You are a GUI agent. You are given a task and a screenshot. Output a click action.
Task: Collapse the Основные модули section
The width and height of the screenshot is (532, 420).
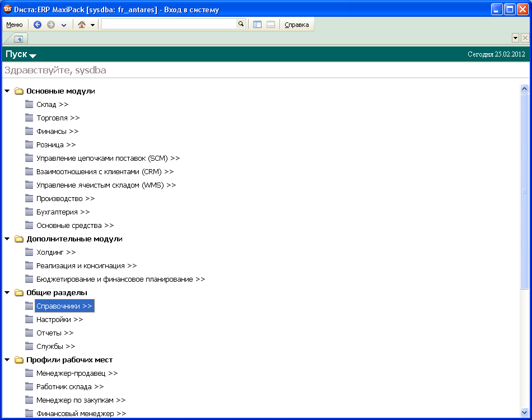pos(7,91)
